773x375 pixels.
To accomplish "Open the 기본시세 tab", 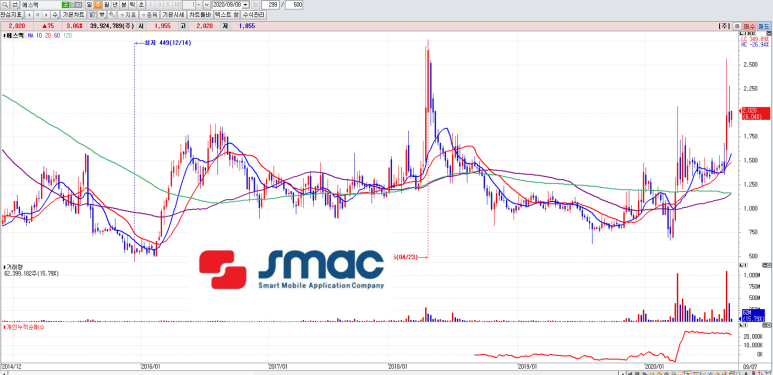I will click(173, 15).
